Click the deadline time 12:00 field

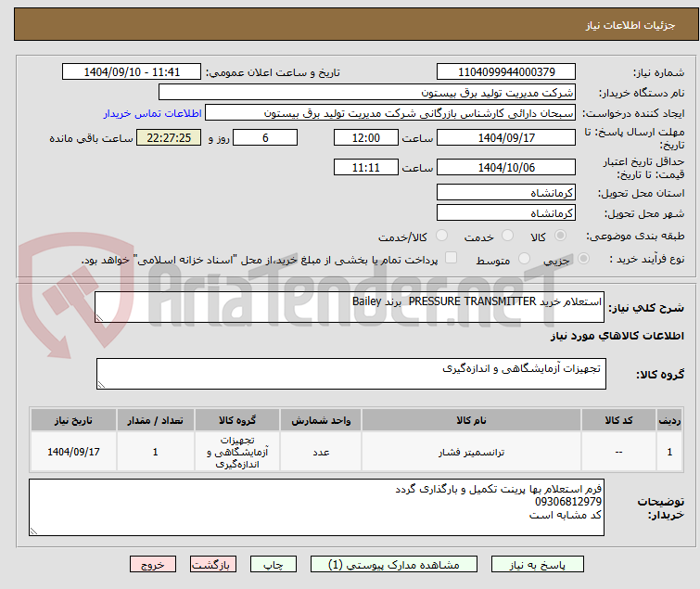[x=366, y=137]
